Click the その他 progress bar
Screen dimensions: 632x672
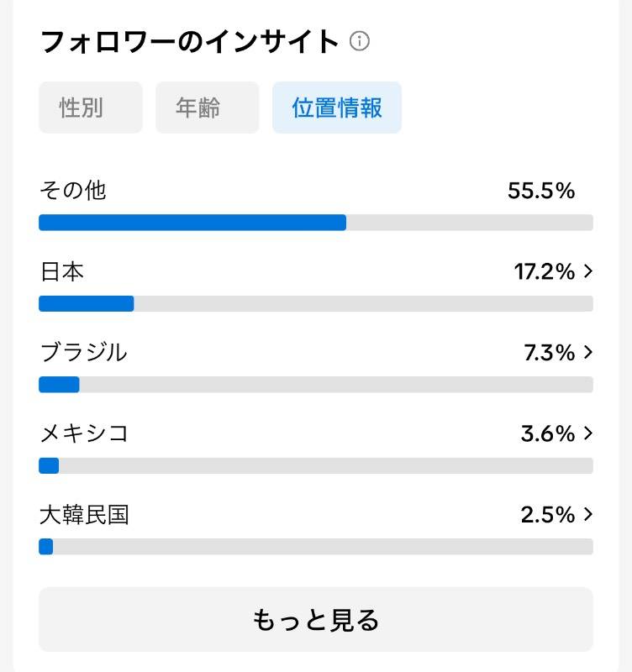(316, 223)
